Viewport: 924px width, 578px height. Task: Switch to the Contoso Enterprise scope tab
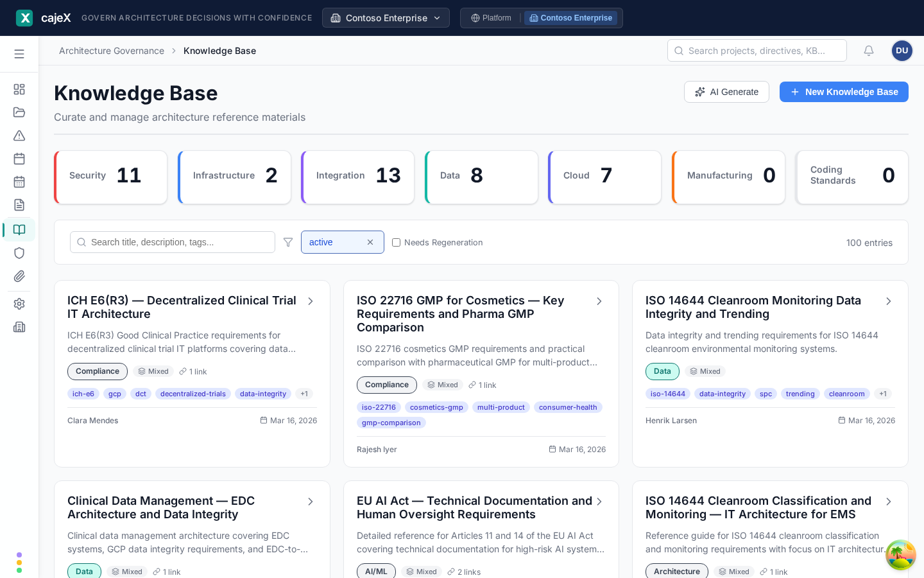click(571, 18)
